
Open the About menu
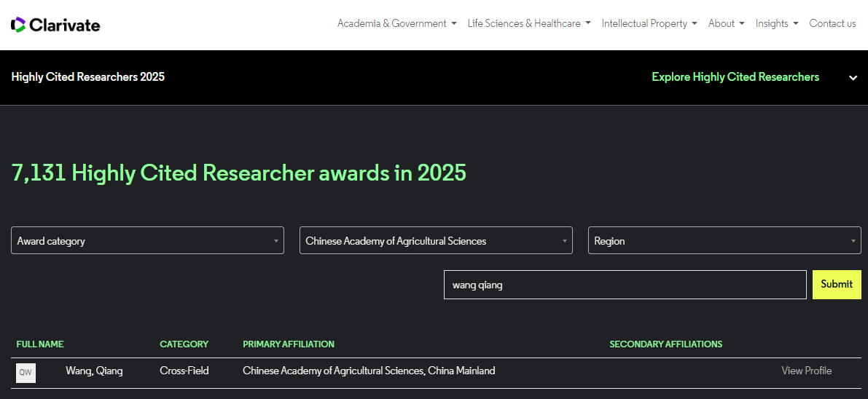[x=727, y=24]
